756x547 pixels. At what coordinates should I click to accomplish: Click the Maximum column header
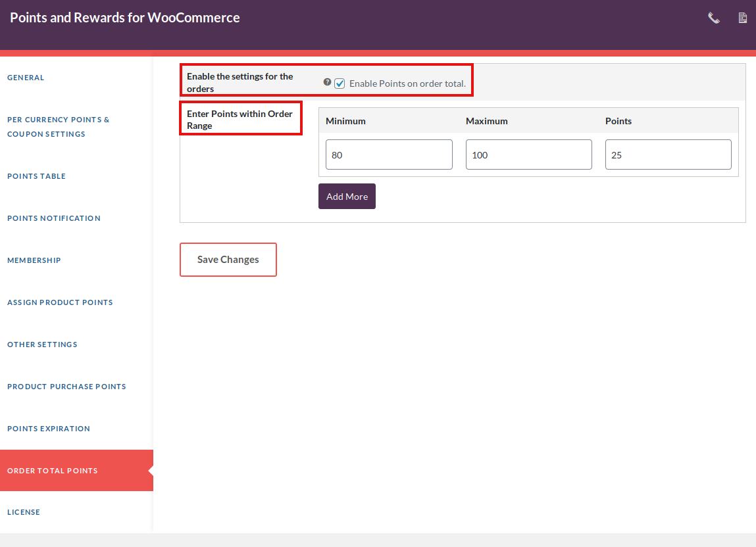pyautogui.click(x=486, y=121)
